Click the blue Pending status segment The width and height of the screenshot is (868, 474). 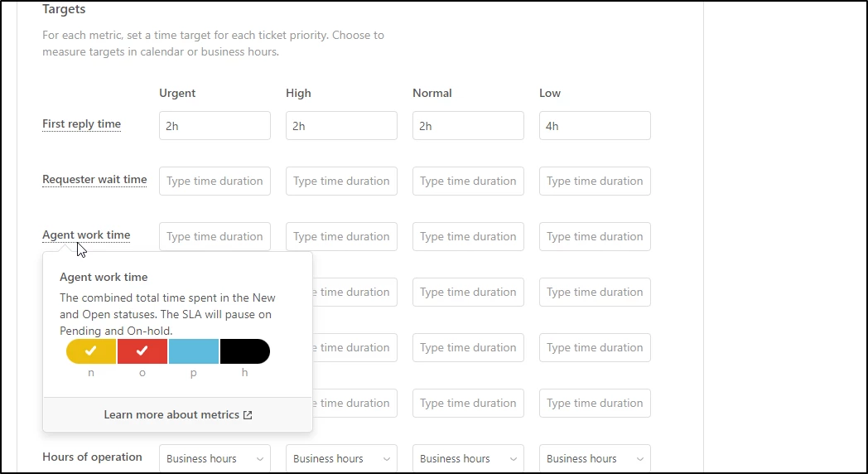pos(193,351)
